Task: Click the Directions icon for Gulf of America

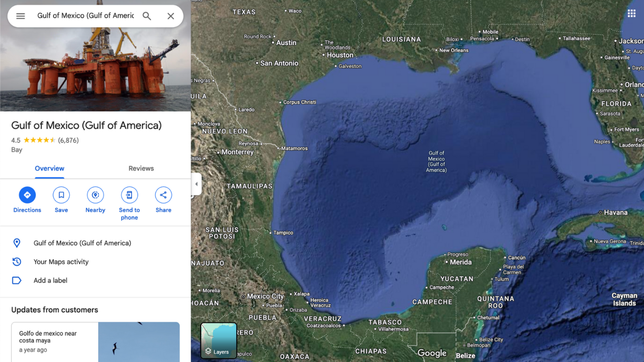Action: click(27, 195)
